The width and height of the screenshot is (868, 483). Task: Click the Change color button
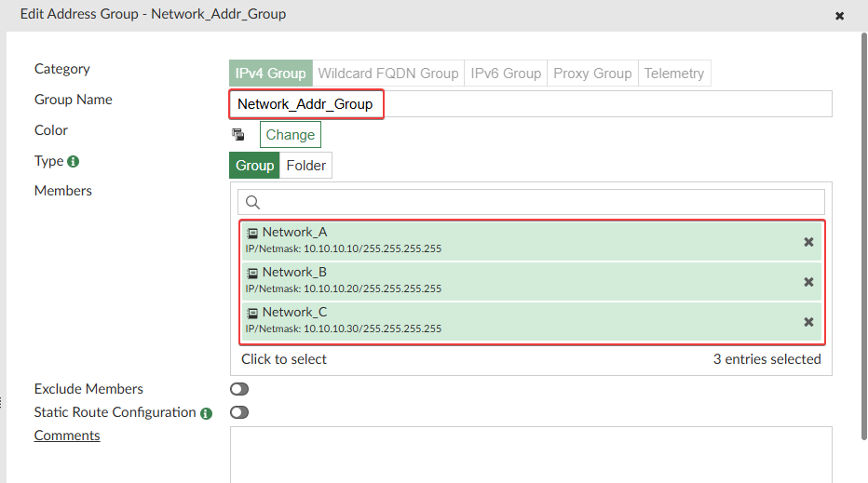pos(290,134)
